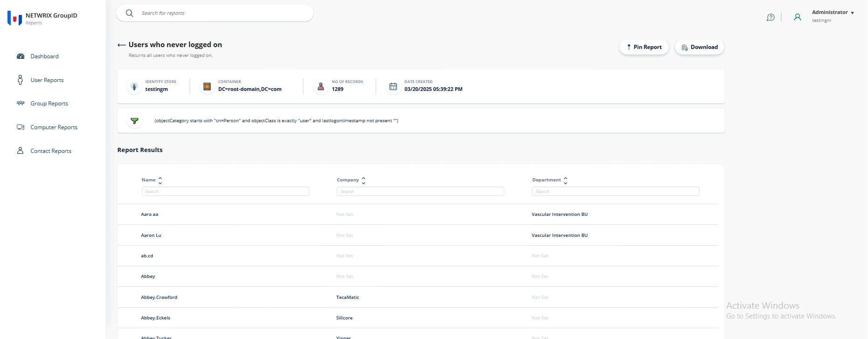
Task: Click the identity store icon
Action: (134, 87)
